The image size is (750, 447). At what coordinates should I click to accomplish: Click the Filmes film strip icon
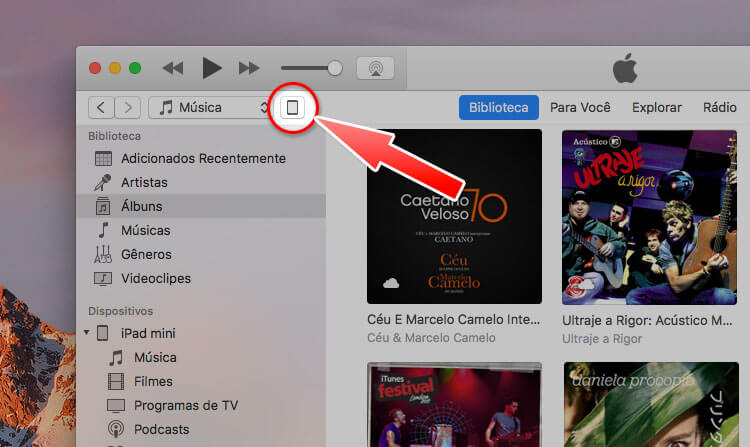[x=116, y=382]
